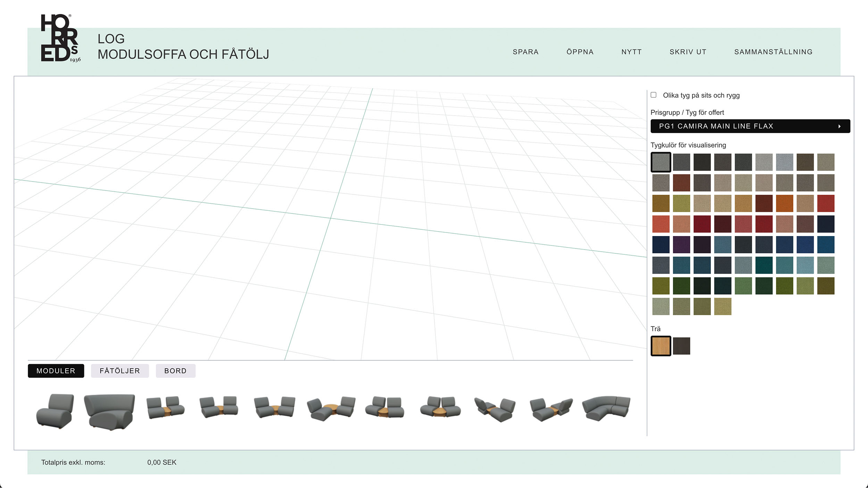This screenshot has width=868, height=488.
Task: Select the rounded corner sofa module
Action: tap(606, 409)
